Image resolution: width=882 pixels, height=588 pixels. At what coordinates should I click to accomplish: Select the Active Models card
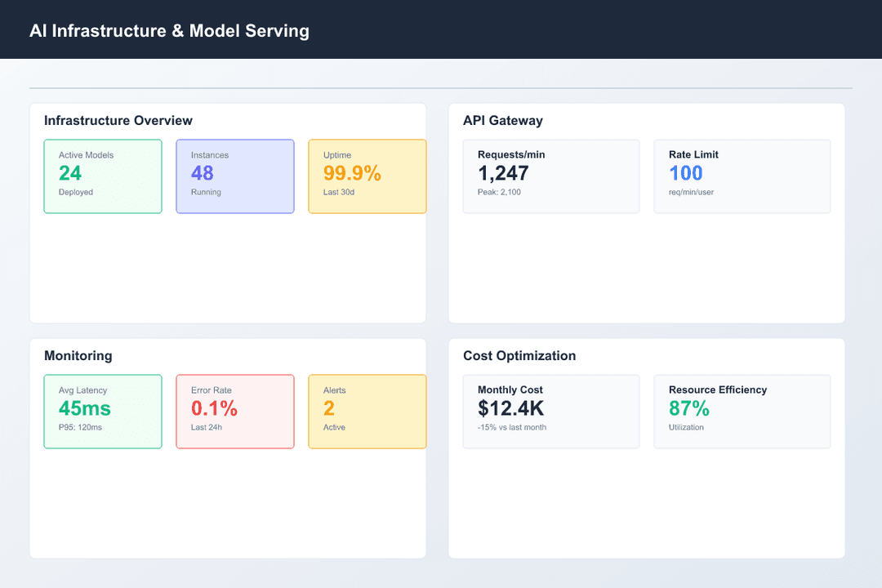point(103,176)
